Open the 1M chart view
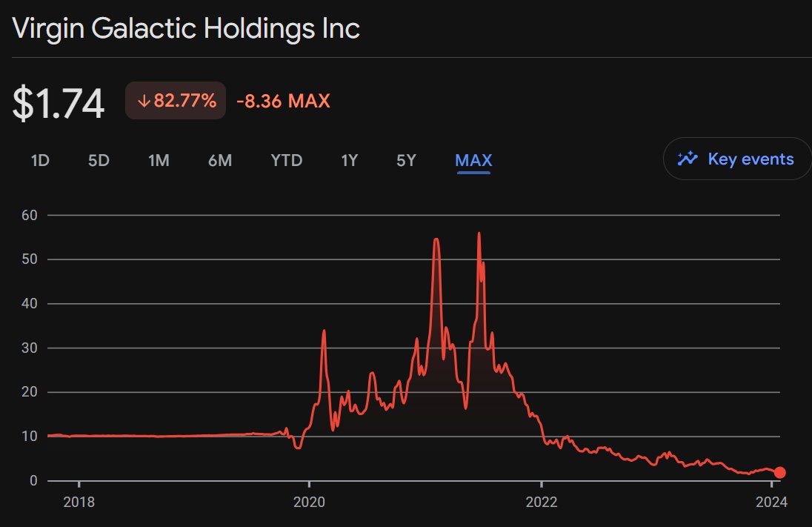 click(x=159, y=159)
